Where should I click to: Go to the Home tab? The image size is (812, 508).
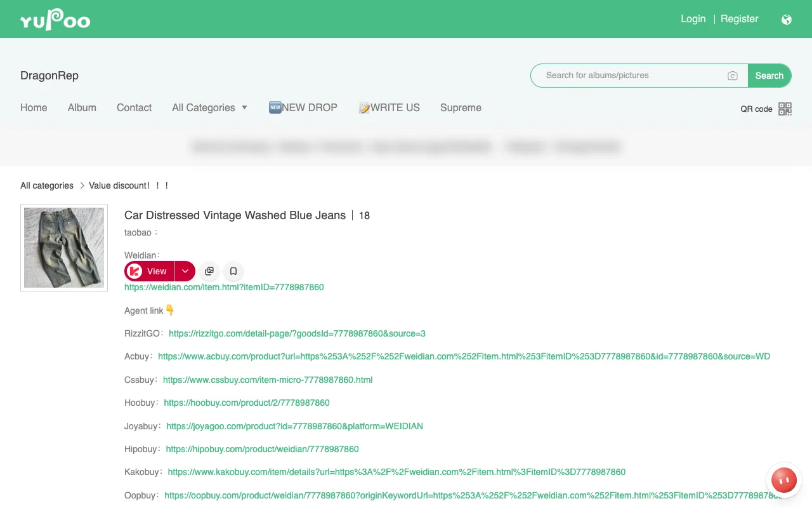pos(34,108)
